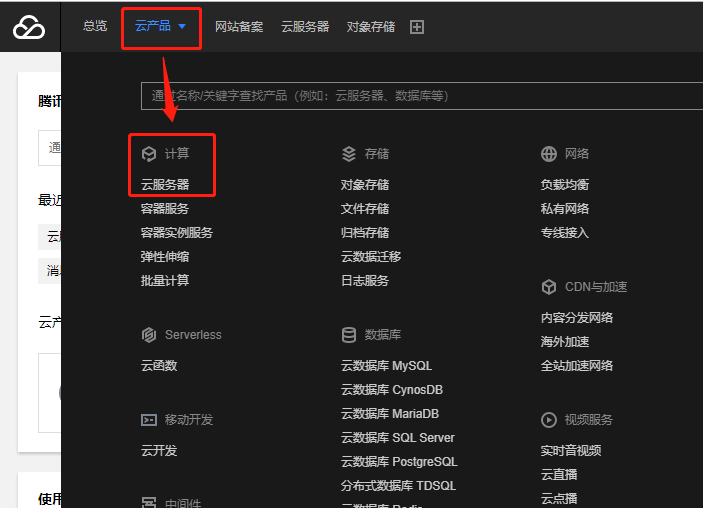The height and width of the screenshot is (508, 703).
Task: Select 专线接入 product
Action: click(565, 233)
